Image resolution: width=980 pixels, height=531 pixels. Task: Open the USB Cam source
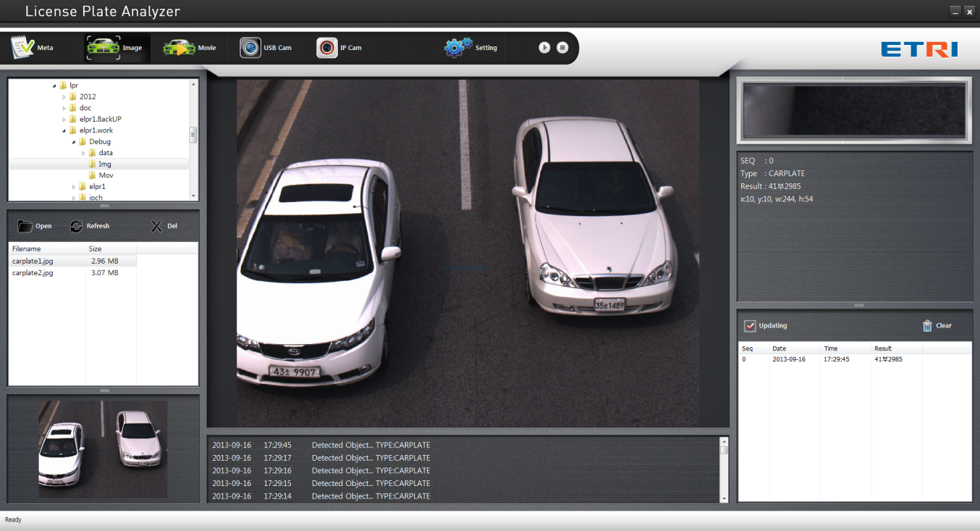250,48
